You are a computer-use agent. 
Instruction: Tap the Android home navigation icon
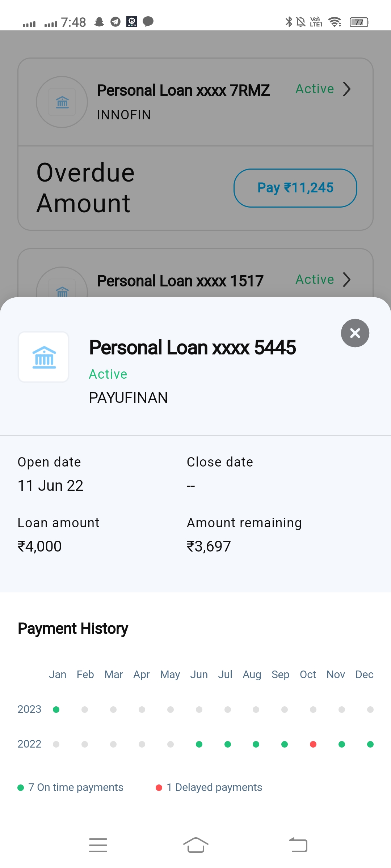(195, 845)
